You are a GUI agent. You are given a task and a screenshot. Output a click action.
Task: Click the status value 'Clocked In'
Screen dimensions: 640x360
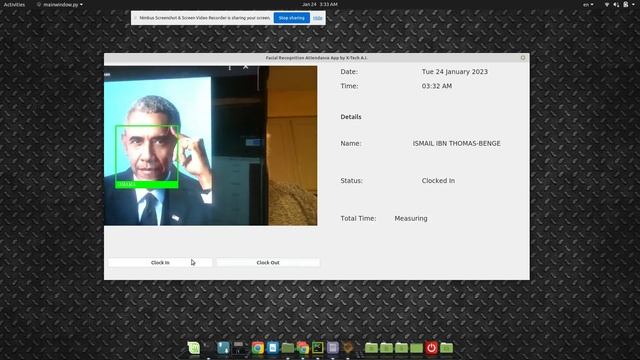pos(438,180)
